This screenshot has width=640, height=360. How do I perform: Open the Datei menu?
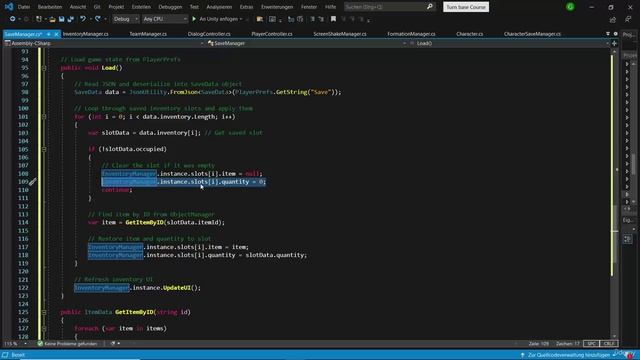pyautogui.click(x=24, y=7)
